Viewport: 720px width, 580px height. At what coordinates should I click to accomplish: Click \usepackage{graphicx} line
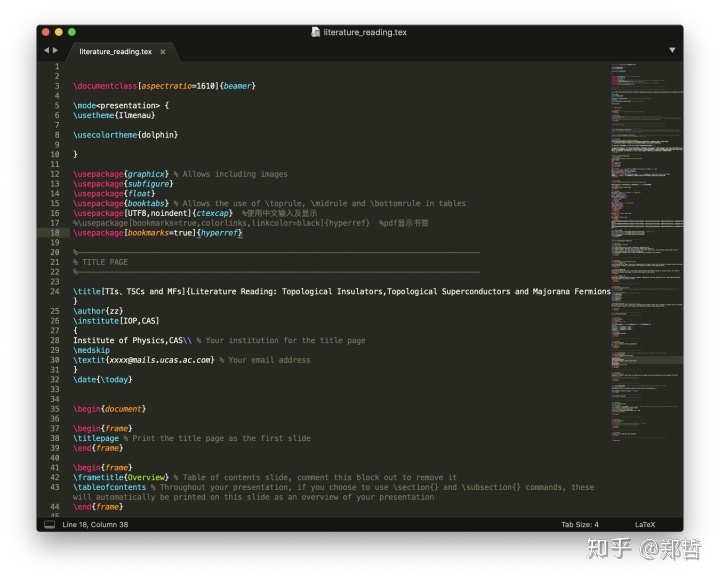pyautogui.click(x=121, y=174)
